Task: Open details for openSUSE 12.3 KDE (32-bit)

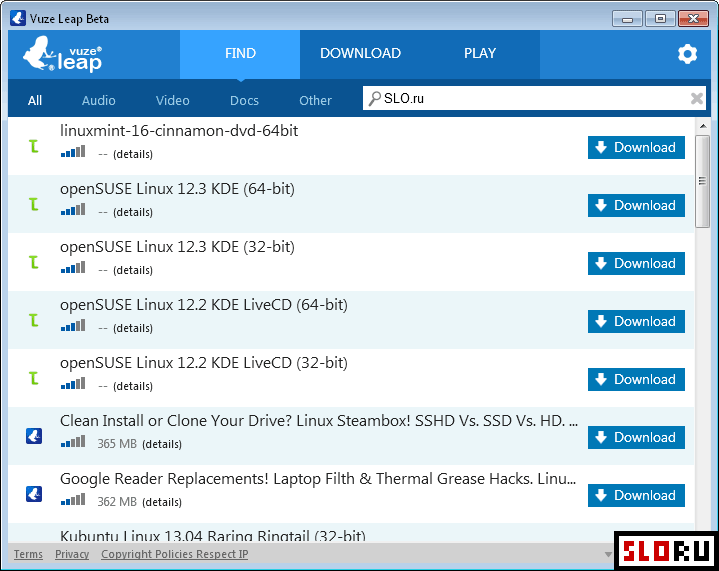Action: pyautogui.click(x=133, y=270)
